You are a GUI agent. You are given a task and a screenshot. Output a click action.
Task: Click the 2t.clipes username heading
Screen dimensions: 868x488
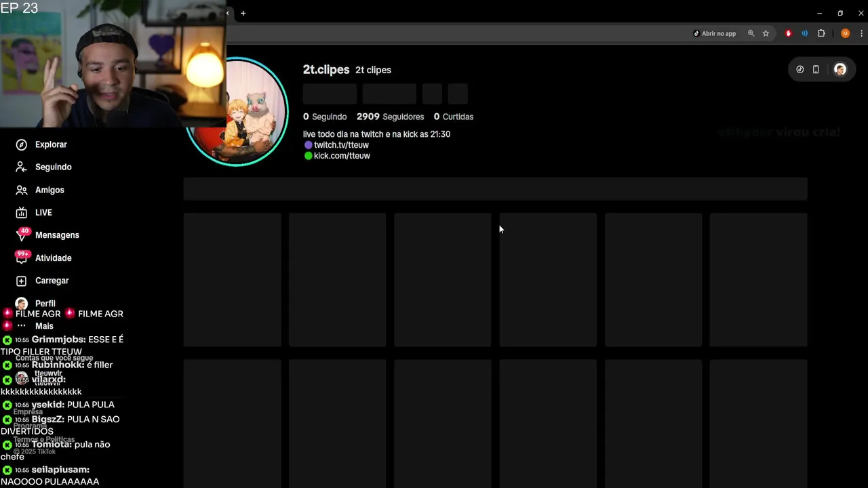[326, 70]
